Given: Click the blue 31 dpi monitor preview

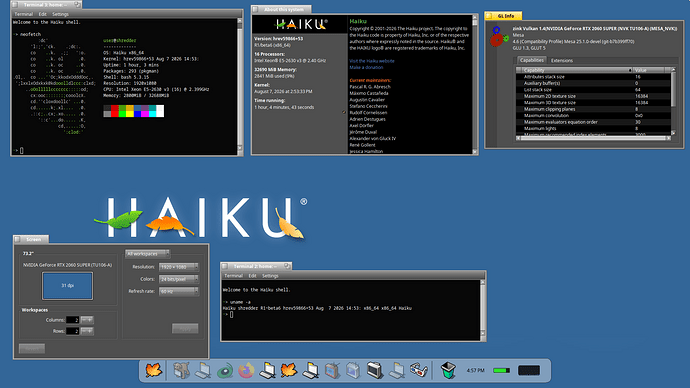Looking at the screenshot, I should coord(67,286).
